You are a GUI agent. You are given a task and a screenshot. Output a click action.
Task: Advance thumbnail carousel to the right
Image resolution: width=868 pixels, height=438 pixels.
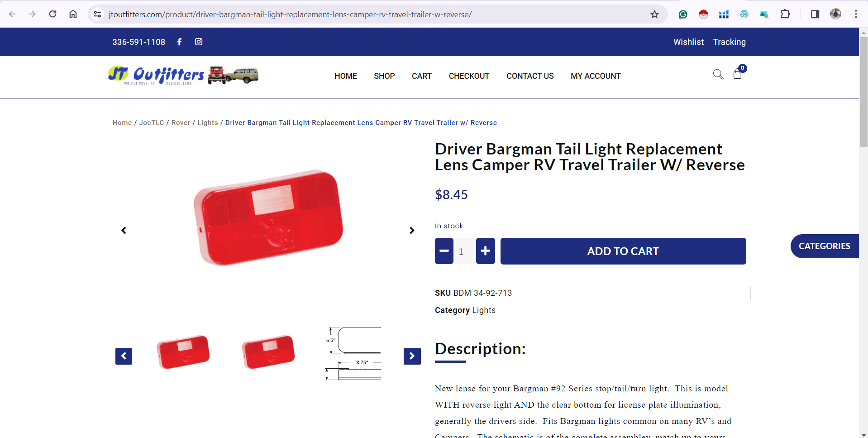(412, 356)
